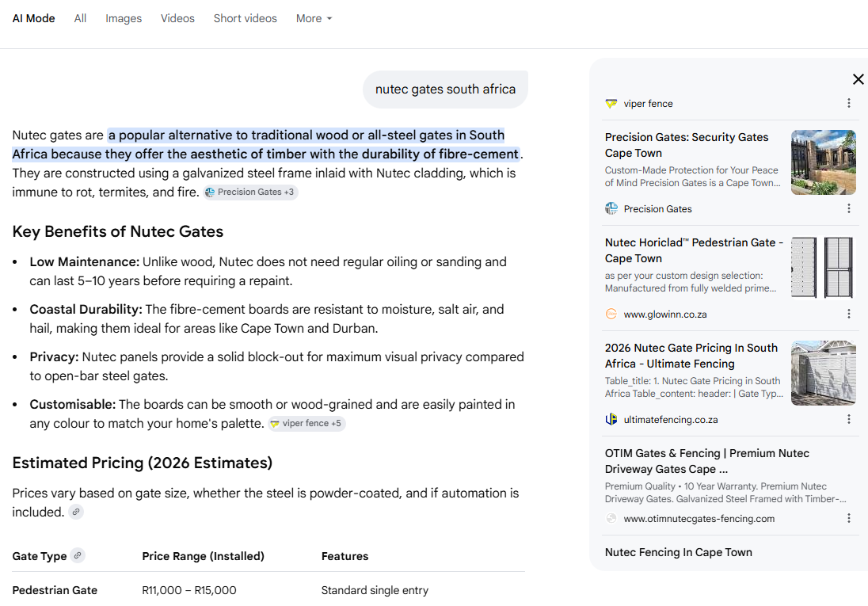Close the sources side panel
This screenshot has width=868, height=606.
click(x=858, y=79)
